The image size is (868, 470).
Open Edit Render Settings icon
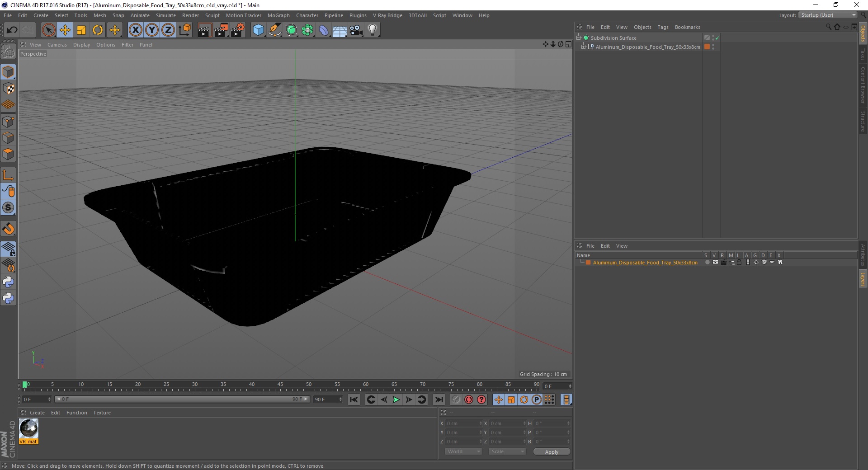pos(237,30)
